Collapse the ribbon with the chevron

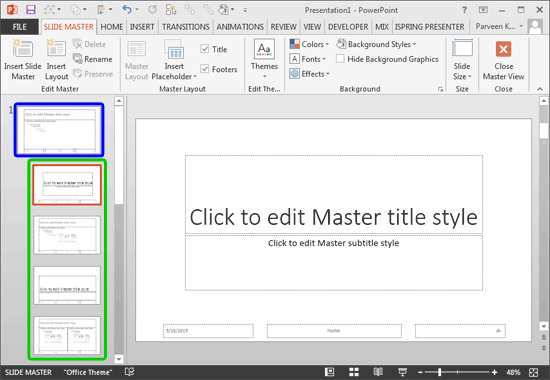point(539,89)
